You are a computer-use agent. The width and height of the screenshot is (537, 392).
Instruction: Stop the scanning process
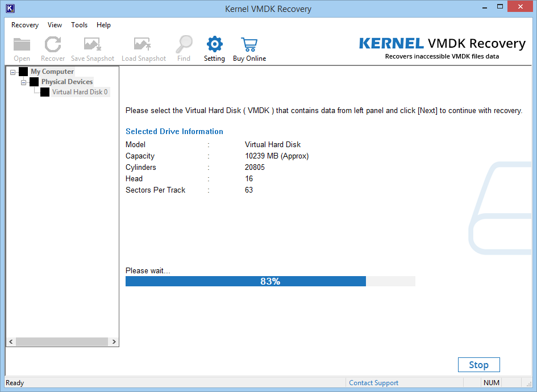point(479,365)
